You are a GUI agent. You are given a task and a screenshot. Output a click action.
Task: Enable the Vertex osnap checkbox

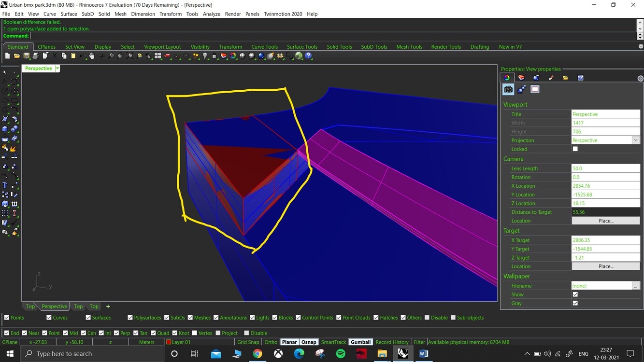[195, 333]
